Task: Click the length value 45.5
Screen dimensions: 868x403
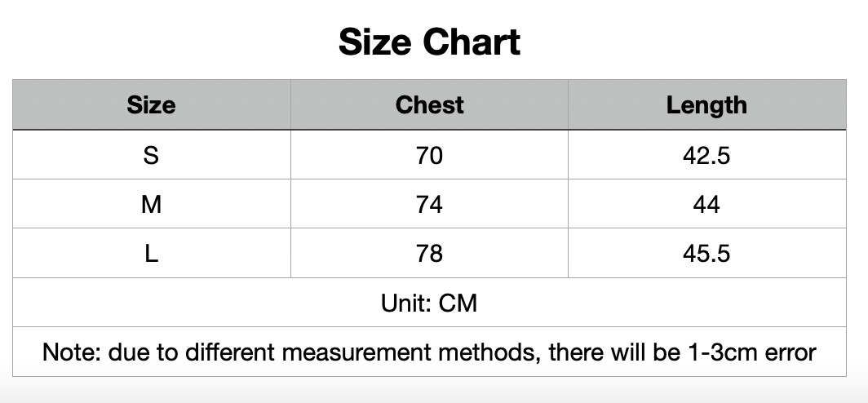Action: (706, 254)
